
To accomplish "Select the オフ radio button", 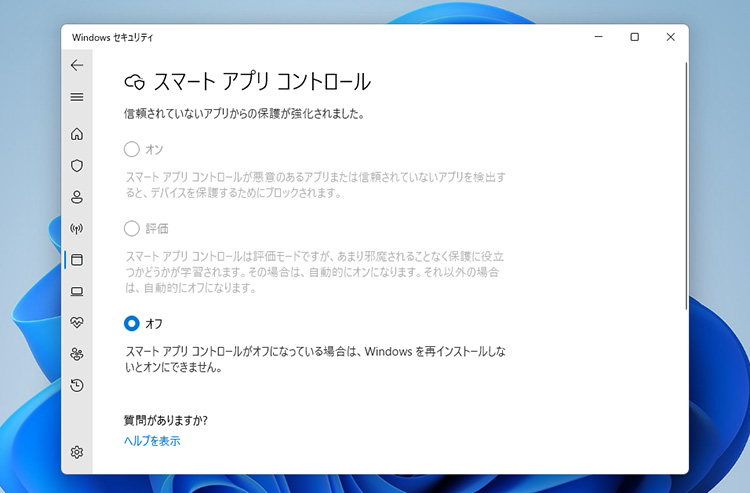I will (132, 323).
